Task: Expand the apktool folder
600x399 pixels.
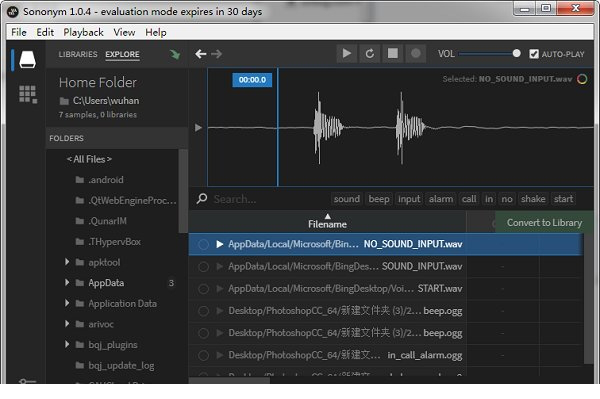Action: (x=67, y=262)
